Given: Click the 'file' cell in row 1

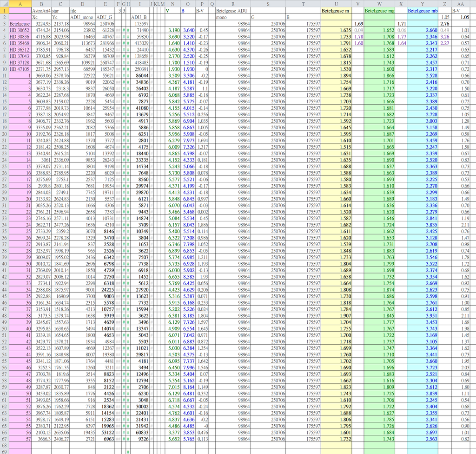Looking at the screenshot, I should (83, 11).
